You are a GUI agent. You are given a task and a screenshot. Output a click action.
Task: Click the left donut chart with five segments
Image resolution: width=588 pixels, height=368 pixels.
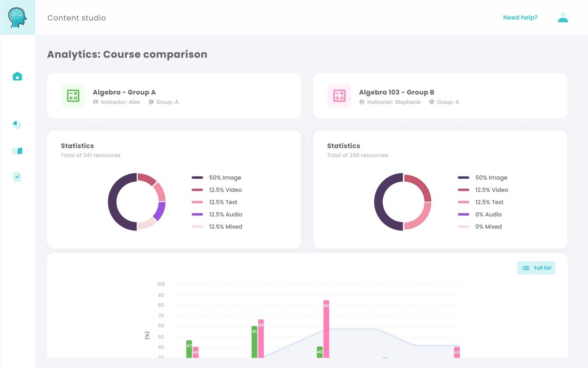137,202
